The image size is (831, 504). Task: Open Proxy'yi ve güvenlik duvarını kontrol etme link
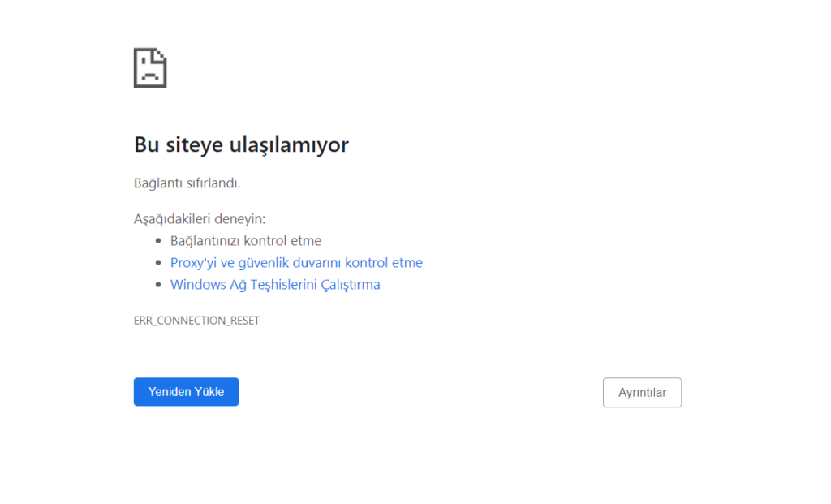click(x=296, y=263)
